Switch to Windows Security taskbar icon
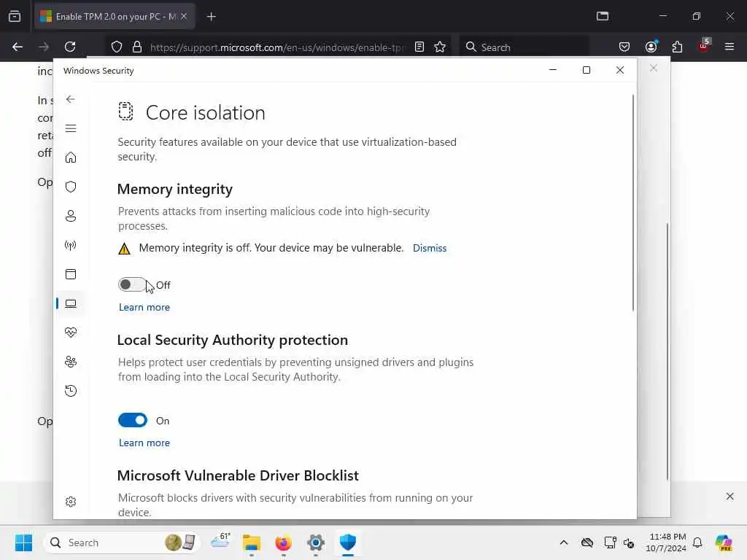Screen dimensions: 747x560 coord(348,542)
